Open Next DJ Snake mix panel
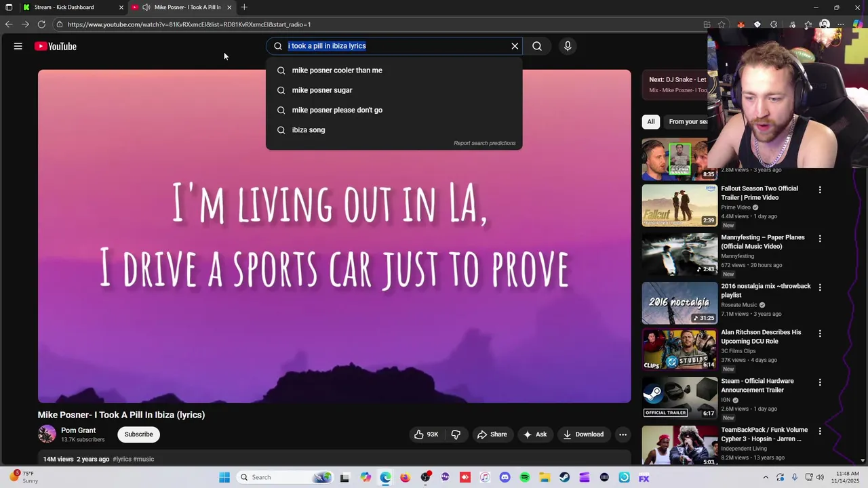Image resolution: width=868 pixels, height=488 pixels. coord(675,85)
